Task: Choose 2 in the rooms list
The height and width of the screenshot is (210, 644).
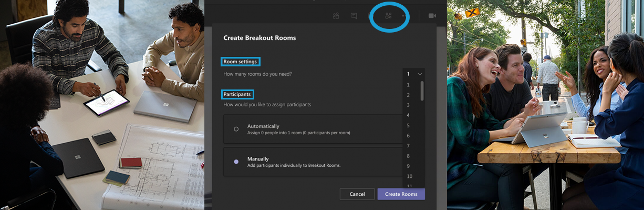Action: tap(408, 95)
